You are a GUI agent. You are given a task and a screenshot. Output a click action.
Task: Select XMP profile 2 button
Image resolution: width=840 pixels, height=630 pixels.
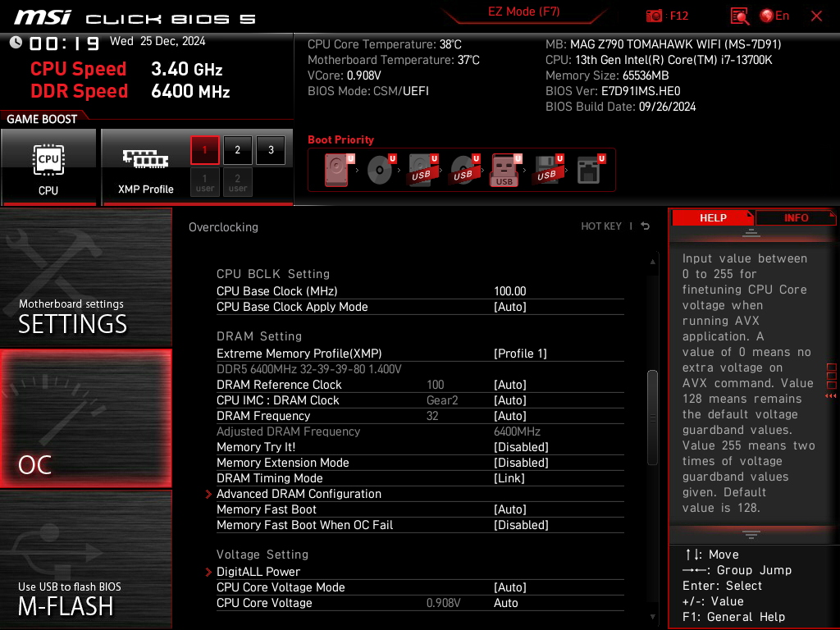(x=238, y=150)
